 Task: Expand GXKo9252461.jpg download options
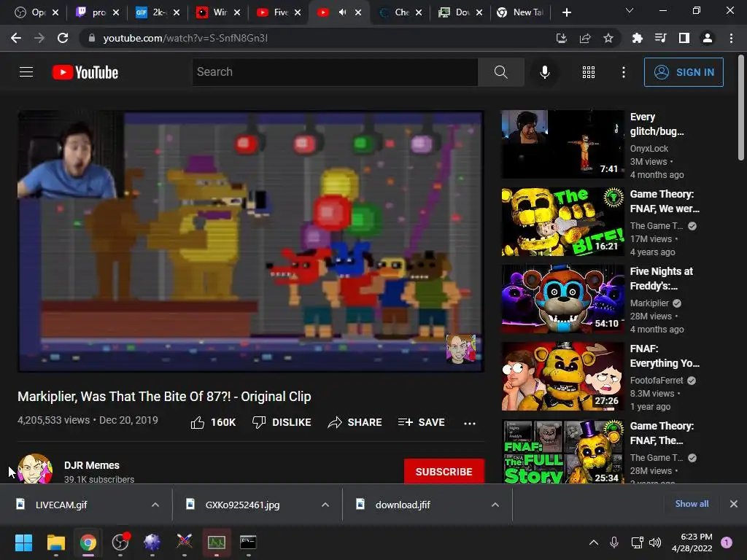(325, 505)
